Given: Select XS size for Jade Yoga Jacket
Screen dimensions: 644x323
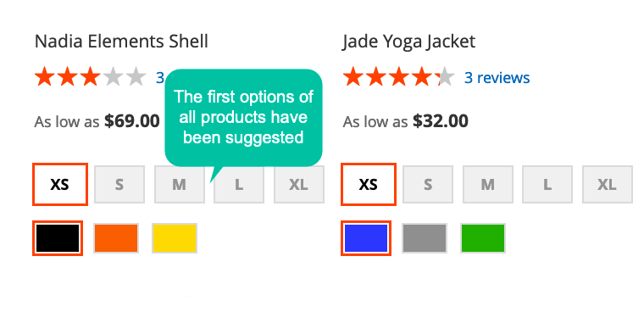Looking at the screenshot, I should pyautogui.click(x=369, y=185).
